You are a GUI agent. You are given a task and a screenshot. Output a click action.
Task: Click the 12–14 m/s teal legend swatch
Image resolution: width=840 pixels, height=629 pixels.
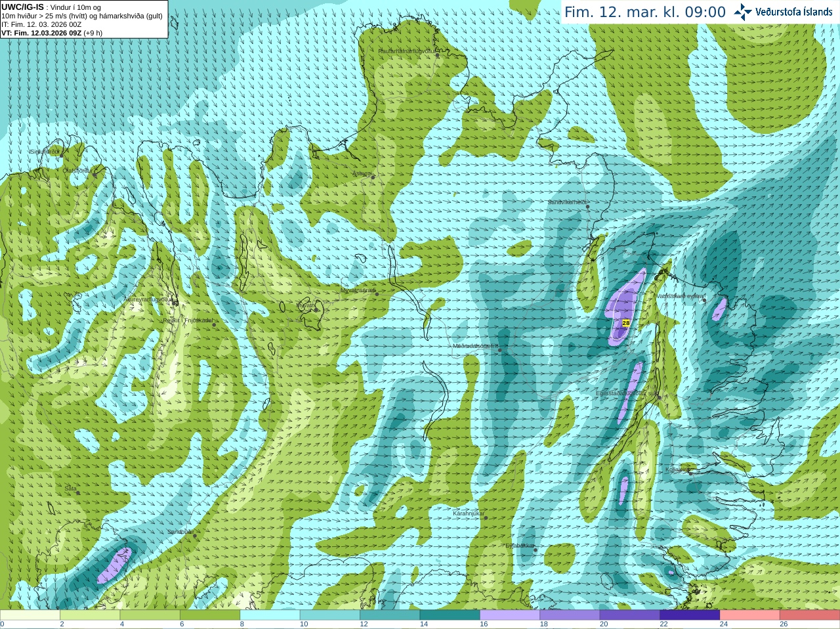[390, 615]
